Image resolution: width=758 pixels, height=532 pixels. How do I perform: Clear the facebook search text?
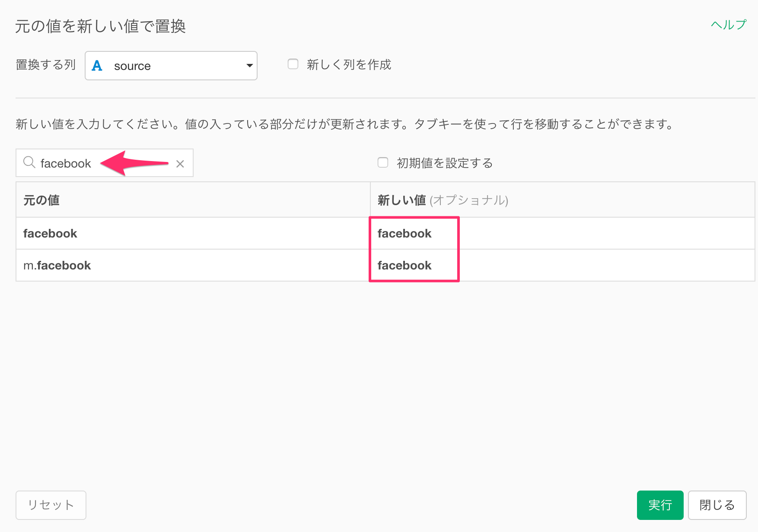[x=180, y=164]
